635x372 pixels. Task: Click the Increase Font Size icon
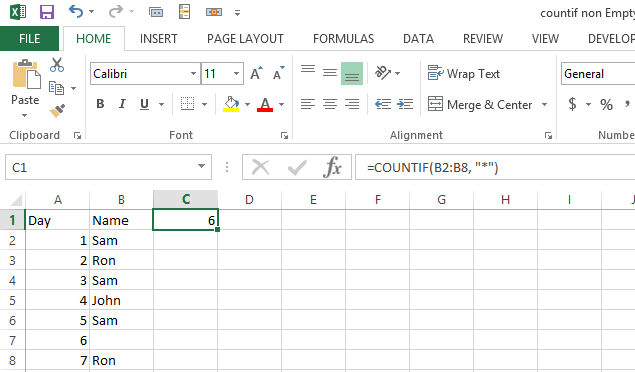(x=256, y=74)
